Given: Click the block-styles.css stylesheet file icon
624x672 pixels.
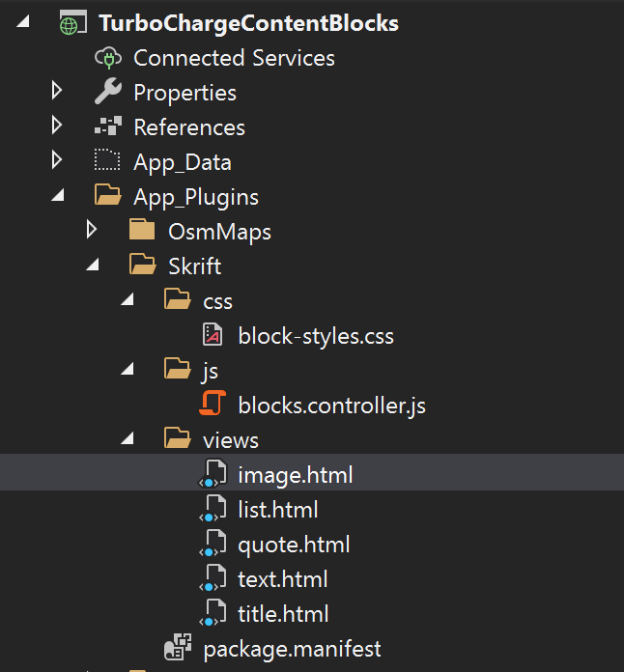Looking at the screenshot, I should (x=213, y=335).
